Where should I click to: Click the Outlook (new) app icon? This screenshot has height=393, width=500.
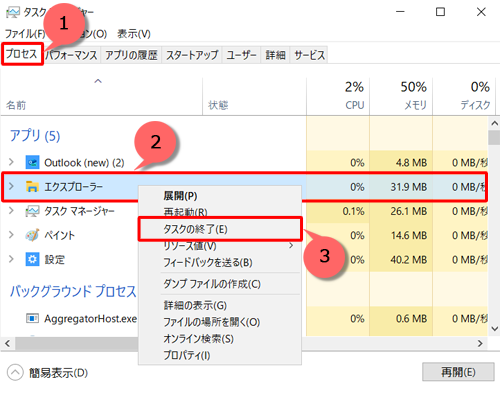tap(32, 163)
